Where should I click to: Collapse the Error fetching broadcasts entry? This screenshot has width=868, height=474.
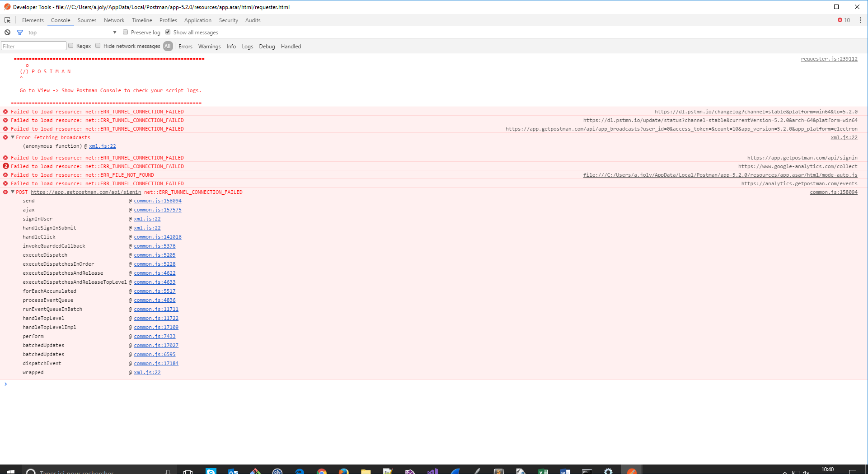point(12,137)
